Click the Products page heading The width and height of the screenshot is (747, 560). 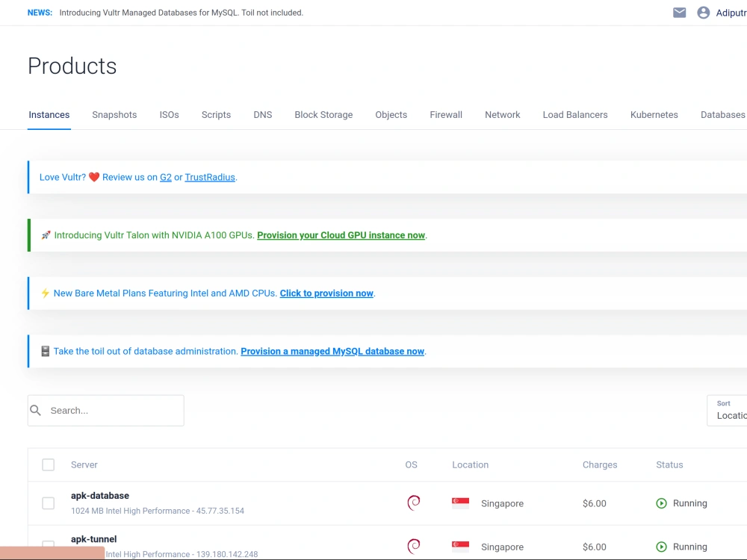(x=72, y=66)
